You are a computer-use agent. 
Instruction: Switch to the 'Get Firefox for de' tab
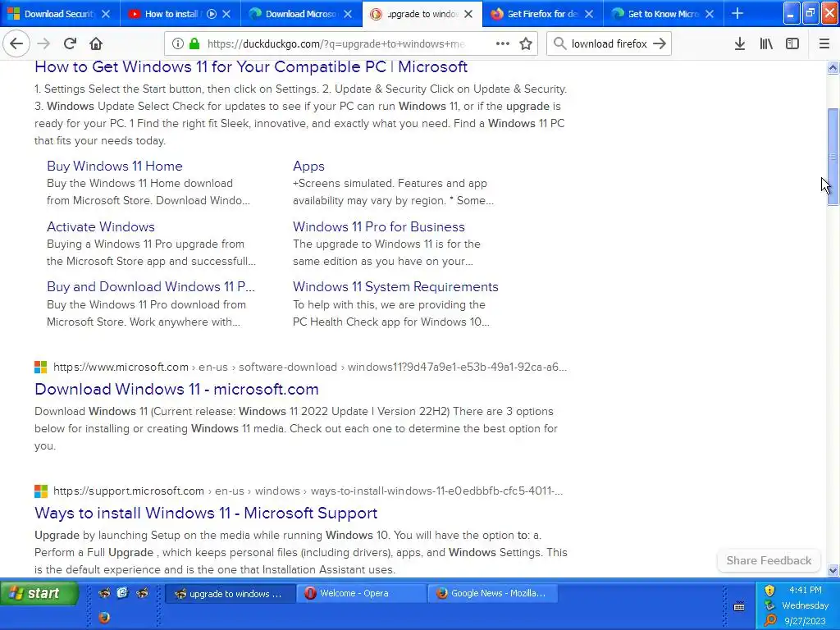pyautogui.click(x=543, y=14)
